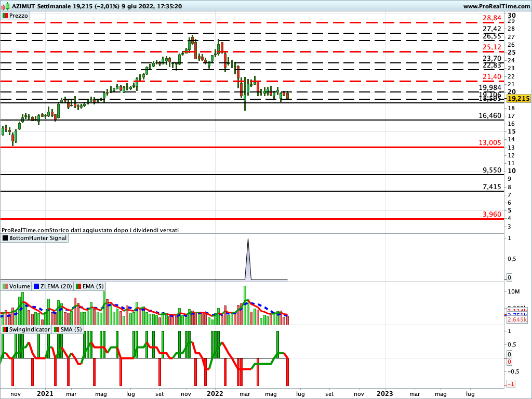Click the Volume legend color icon
Viewport: 532px width, 399px height.
click(x=6, y=286)
